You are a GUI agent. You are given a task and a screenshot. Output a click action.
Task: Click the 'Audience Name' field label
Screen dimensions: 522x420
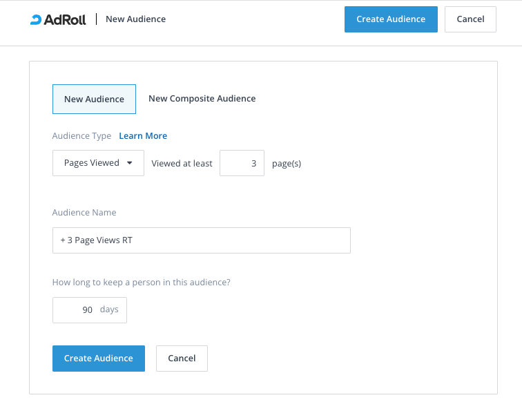(84, 213)
